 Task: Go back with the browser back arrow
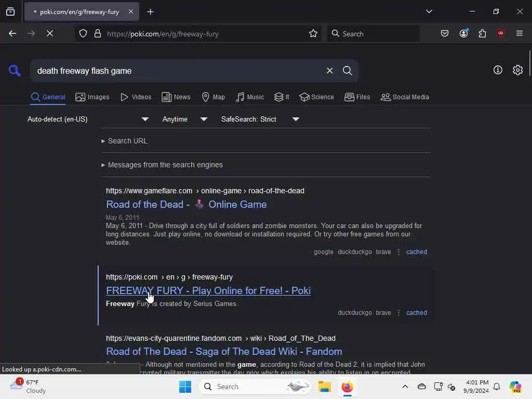(x=12, y=33)
